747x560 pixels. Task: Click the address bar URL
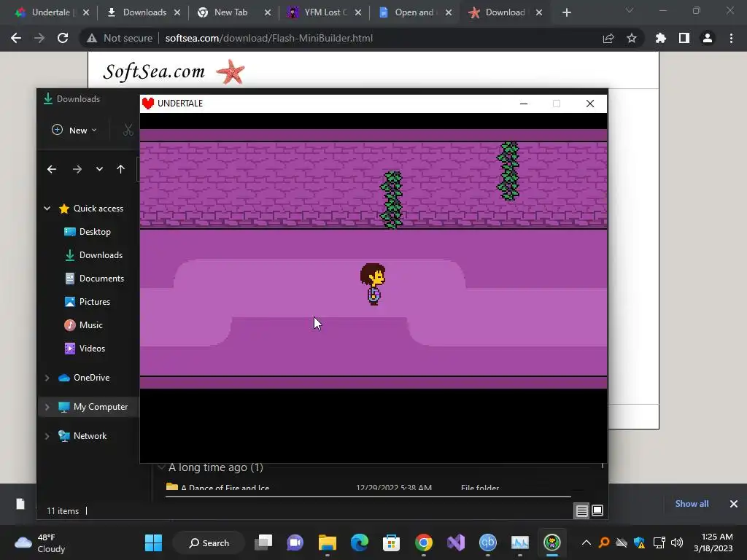tap(269, 38)
